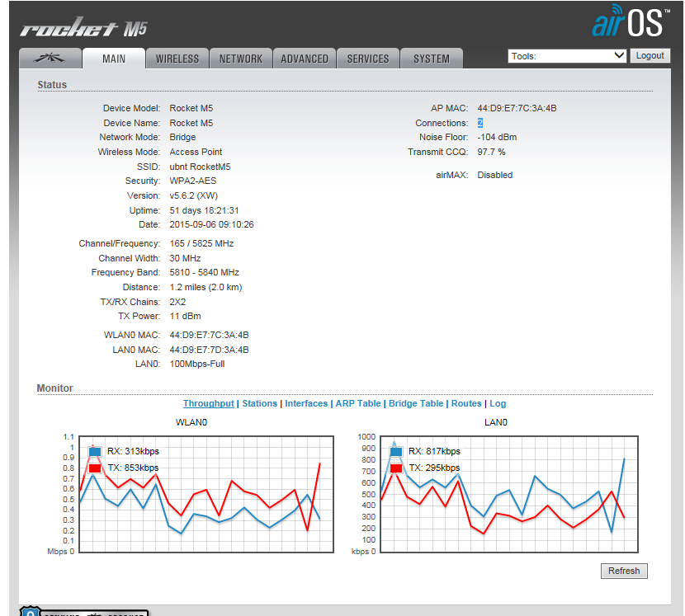Click the LAN0 MAC address 44:D9:E7:7D:3A:4B
Screen dimensions: 685x616
click(x=209, y=350)
